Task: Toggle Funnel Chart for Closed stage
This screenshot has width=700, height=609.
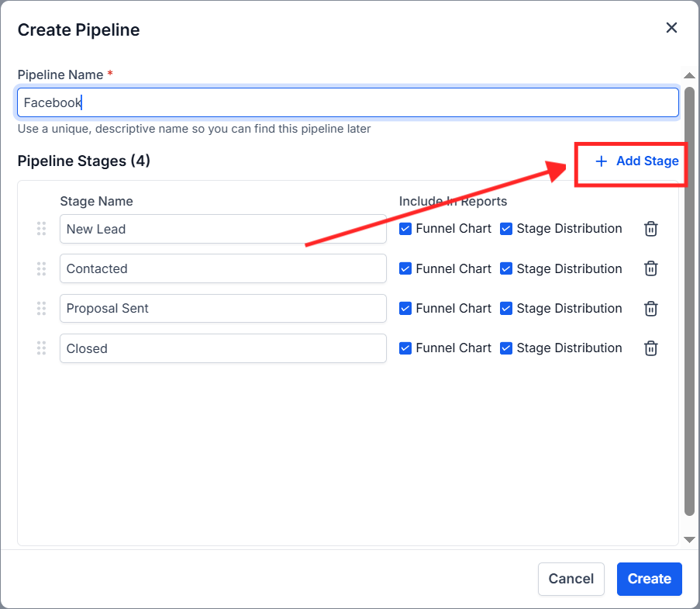Action: point(405,348)
